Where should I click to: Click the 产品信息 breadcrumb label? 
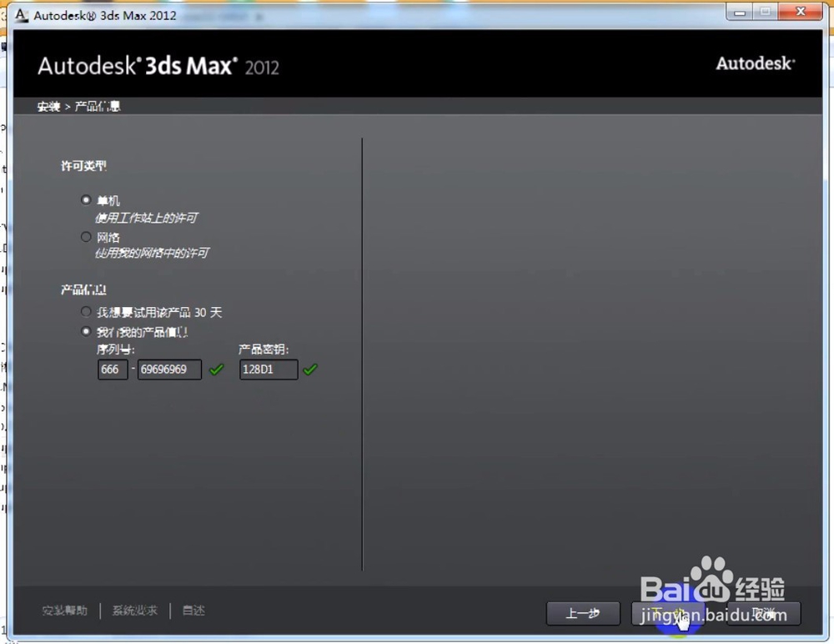(x=97, y=106)
